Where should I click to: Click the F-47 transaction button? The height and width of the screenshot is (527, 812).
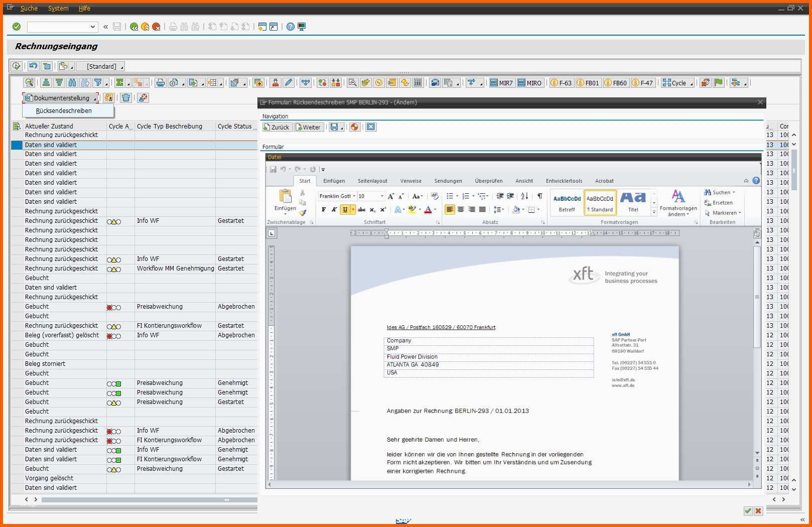click(642, 83)
